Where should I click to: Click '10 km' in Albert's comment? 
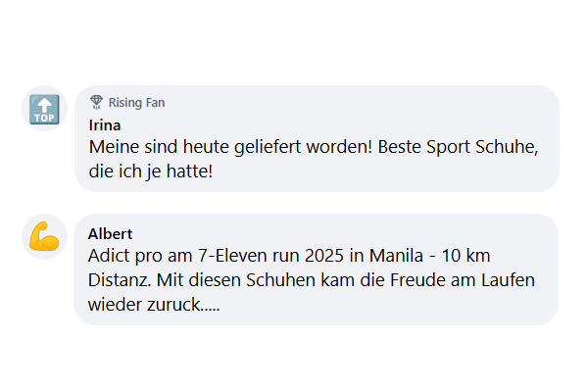coord(468,256)
